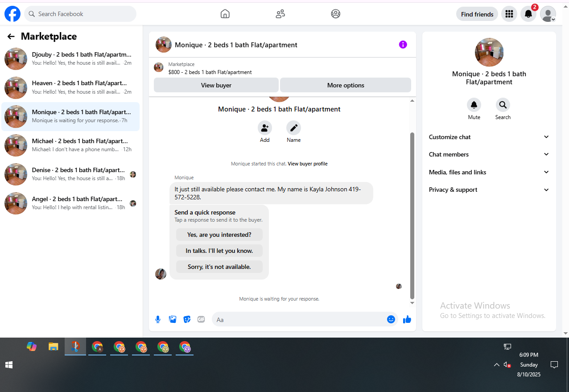Expand Customize chat section

[489, 137]
